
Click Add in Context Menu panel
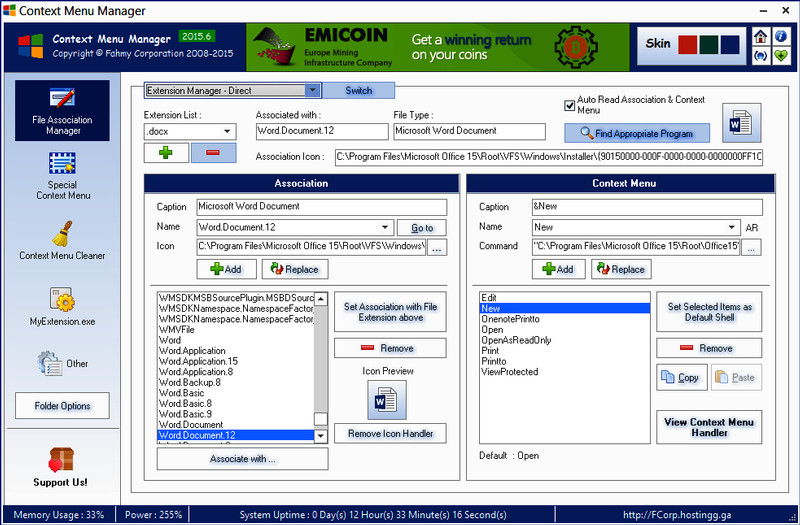tap(558, 269)
